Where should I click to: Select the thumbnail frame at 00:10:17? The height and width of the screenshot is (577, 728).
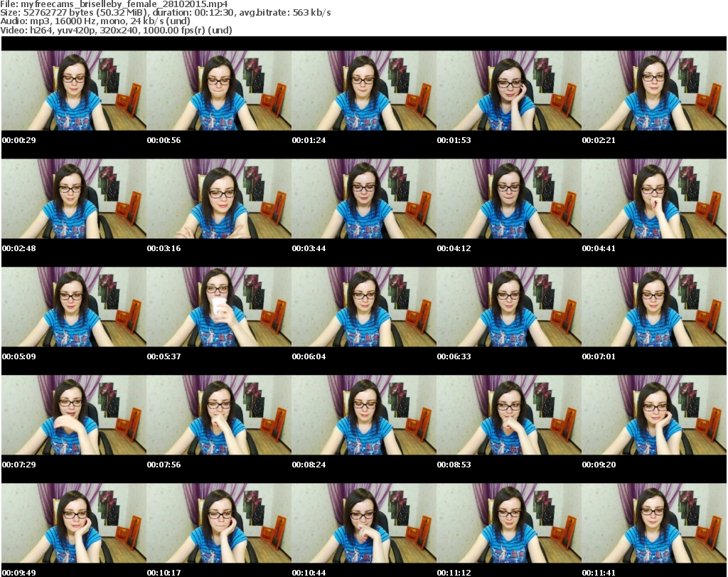pos(219,523)
